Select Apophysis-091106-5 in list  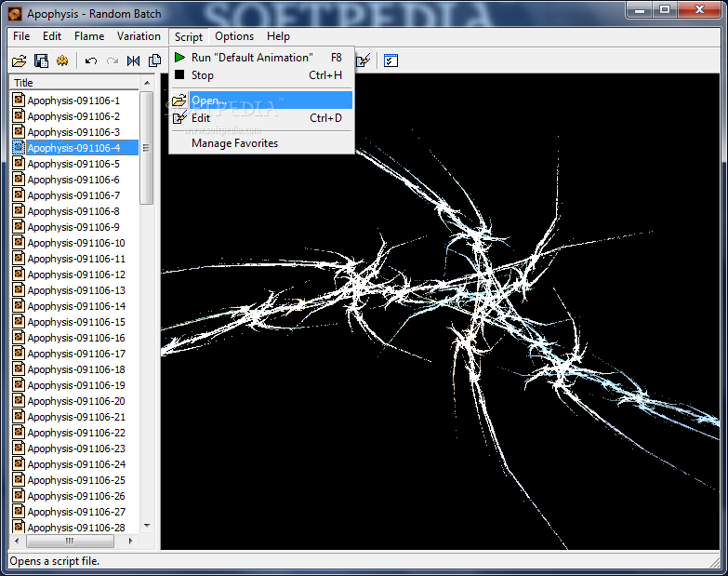[x=73, y=164]
